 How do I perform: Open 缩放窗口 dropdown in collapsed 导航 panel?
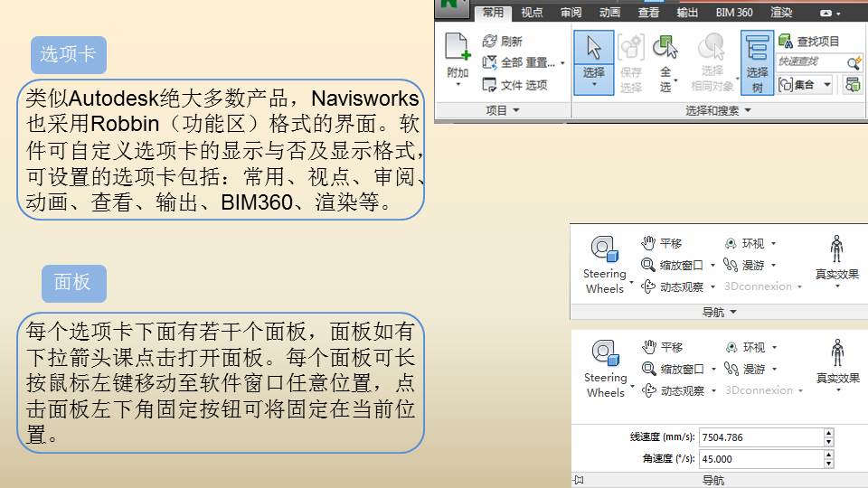tap(713, 265)
